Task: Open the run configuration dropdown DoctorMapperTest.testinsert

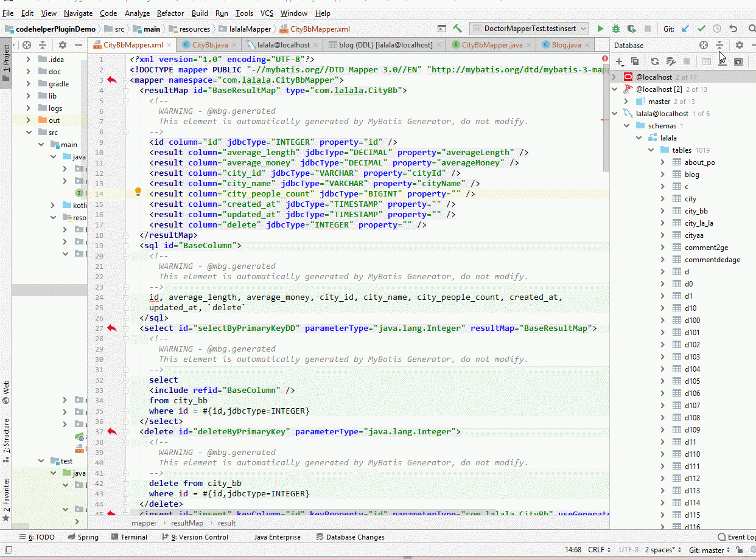Action: [527, 28]
